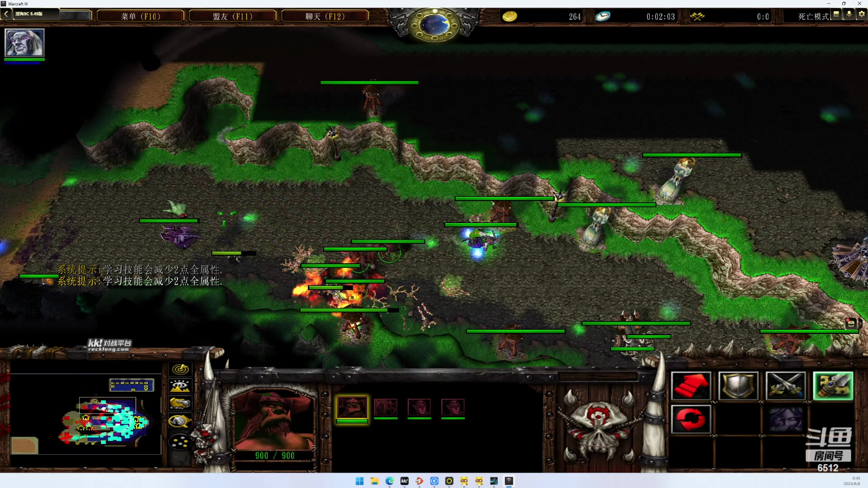Open the kk! platform taskbar icon
The height and width of the screenshot is (488, 868).
coord(405,481)
